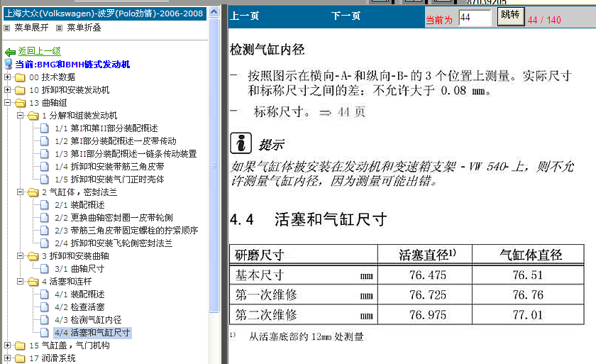This screenshot has width=596, height=364.
Task: Collapse the 13 曲轴组 tree node
Action: [x=7, y=103]
